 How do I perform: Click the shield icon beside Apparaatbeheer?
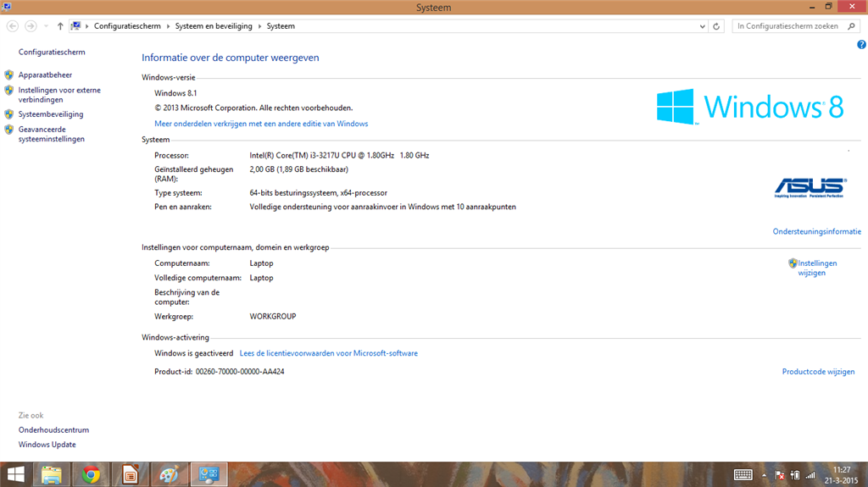tap(8, 75)
